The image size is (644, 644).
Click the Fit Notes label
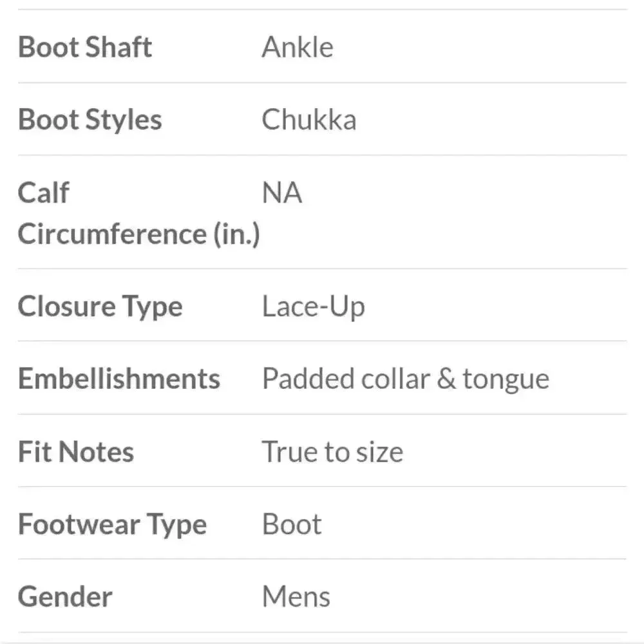coord(76,451)
